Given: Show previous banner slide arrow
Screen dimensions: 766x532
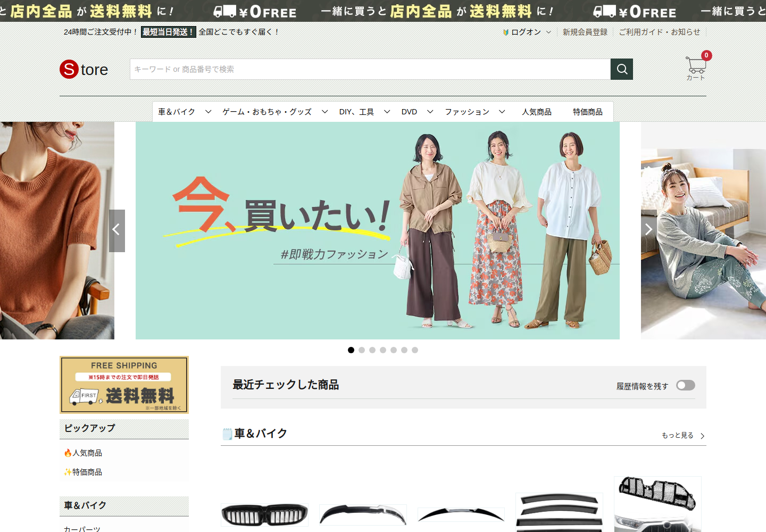Looking at the screenshot, I should click(x=117, y=230).
